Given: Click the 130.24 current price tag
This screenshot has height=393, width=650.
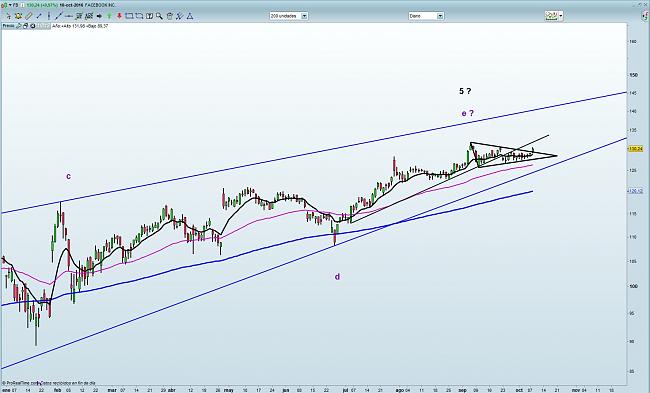Looking at the screenshot, I should tap(636, 148).
